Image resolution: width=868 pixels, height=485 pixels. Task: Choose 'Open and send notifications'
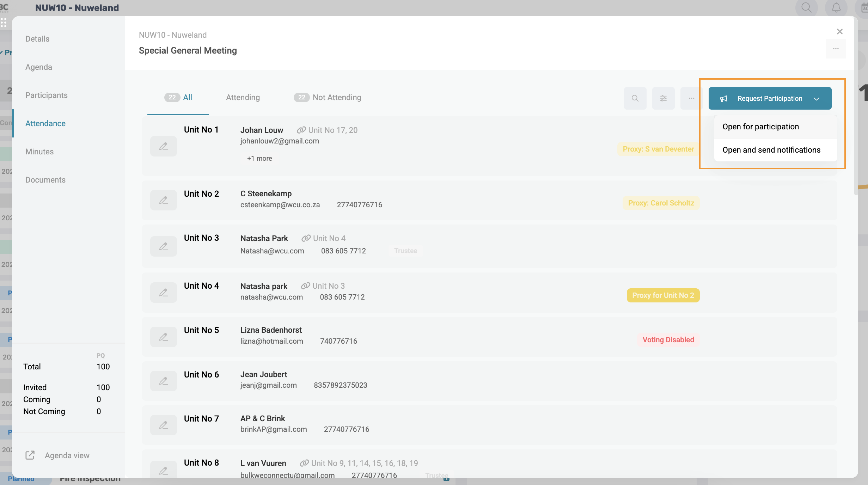pyautogui.click(x=771, y=150)
